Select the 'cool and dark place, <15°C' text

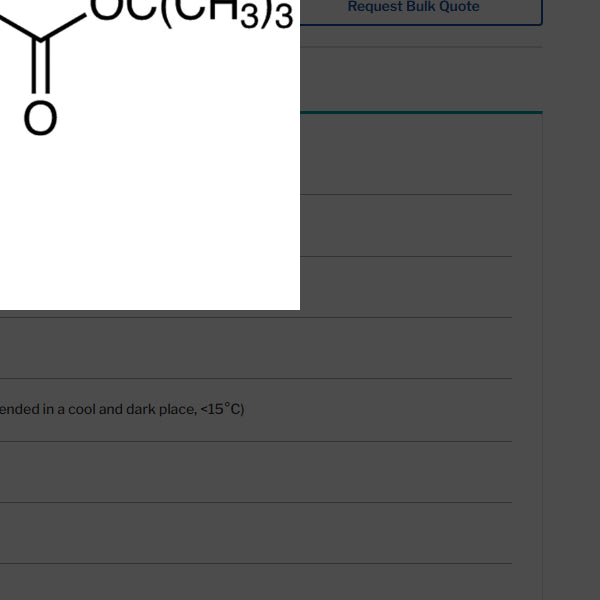click(155, 409)
